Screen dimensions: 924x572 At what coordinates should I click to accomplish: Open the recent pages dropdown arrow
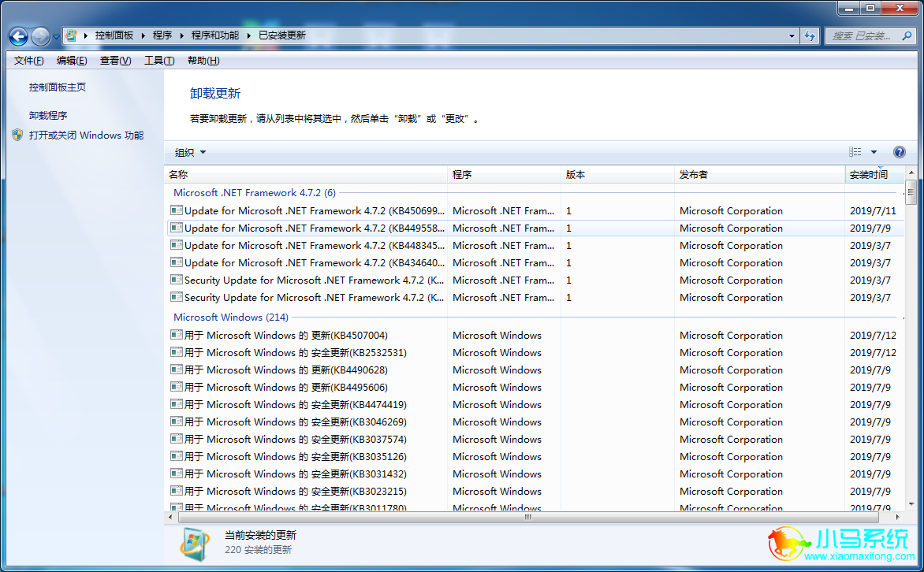(56, 36)
